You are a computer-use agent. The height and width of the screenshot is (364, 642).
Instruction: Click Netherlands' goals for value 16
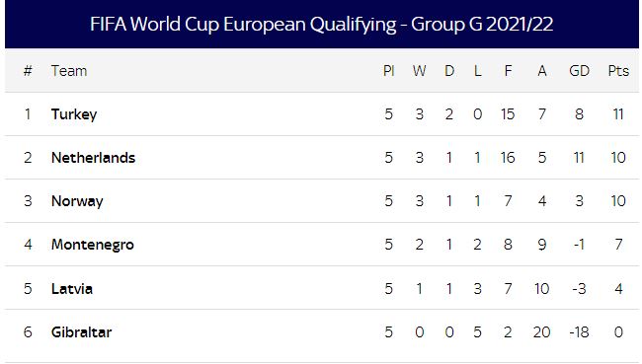[x=508, y=158]
